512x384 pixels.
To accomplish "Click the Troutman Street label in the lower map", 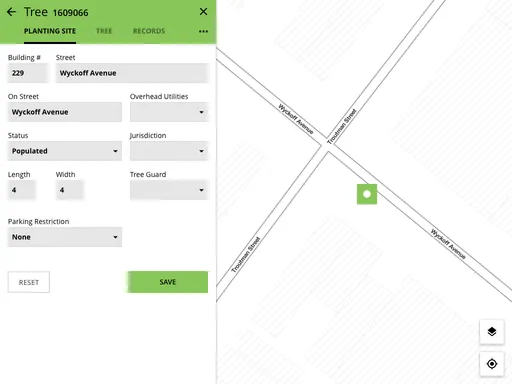I will click(246, 254).
